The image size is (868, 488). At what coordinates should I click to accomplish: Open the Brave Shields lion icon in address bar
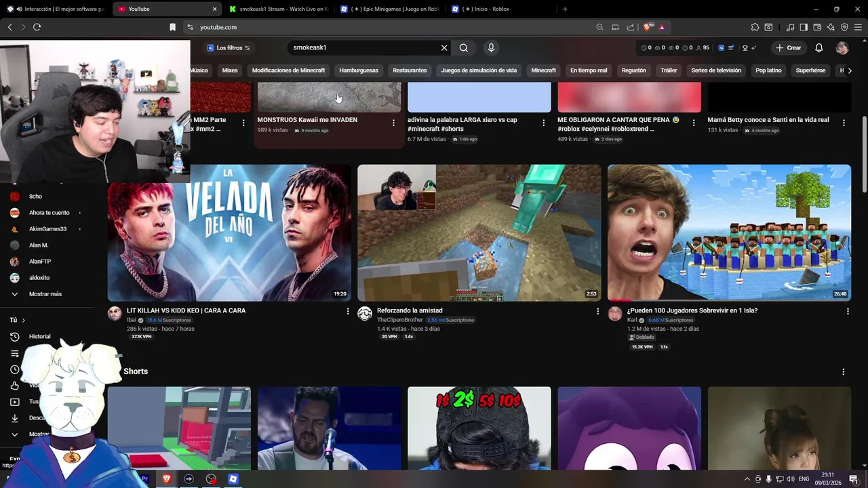coord(648,27)
